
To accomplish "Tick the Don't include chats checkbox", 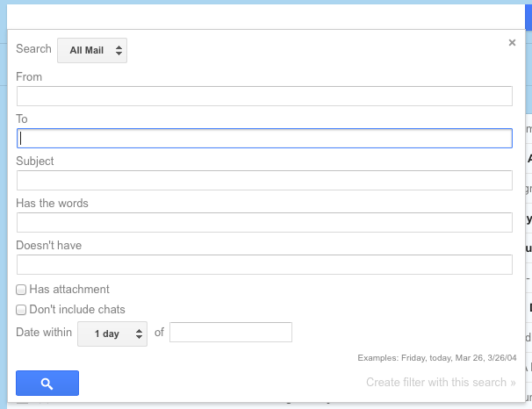I will pyautogui.click(x=21, y=310).
